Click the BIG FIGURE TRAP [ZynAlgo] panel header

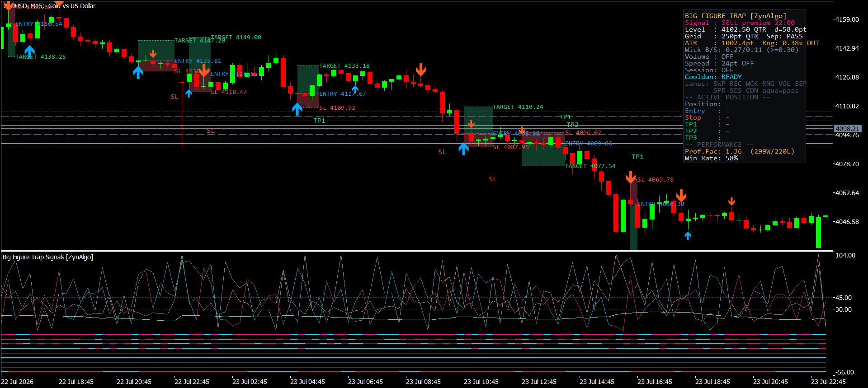[736, 16]
